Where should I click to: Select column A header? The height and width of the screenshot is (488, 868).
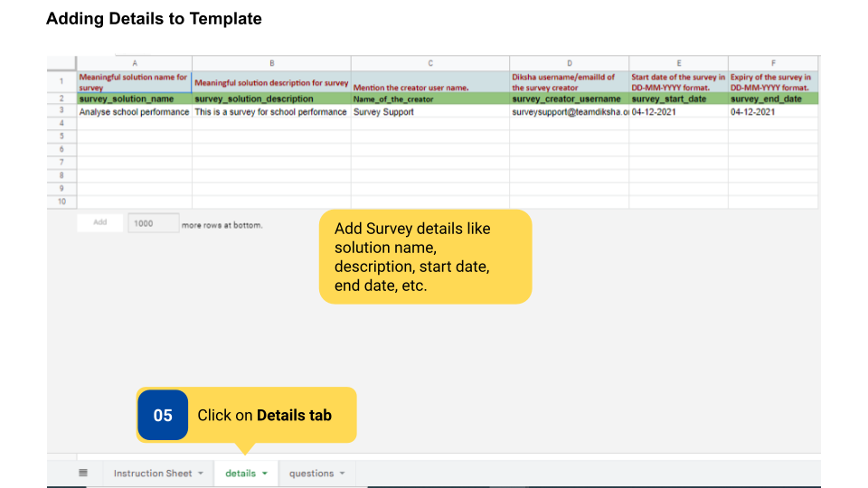point(134,63)
